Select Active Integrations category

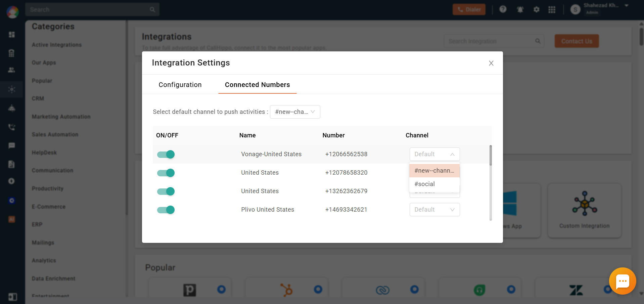tap(57, 45)
